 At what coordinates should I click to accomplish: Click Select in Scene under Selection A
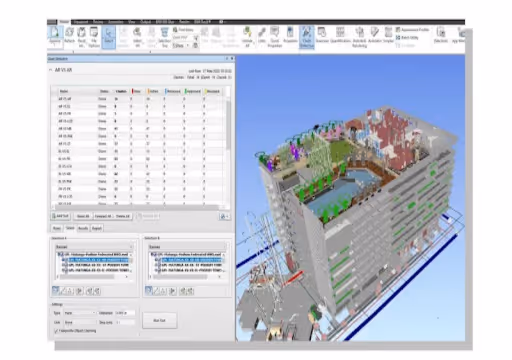coord(97,291)
